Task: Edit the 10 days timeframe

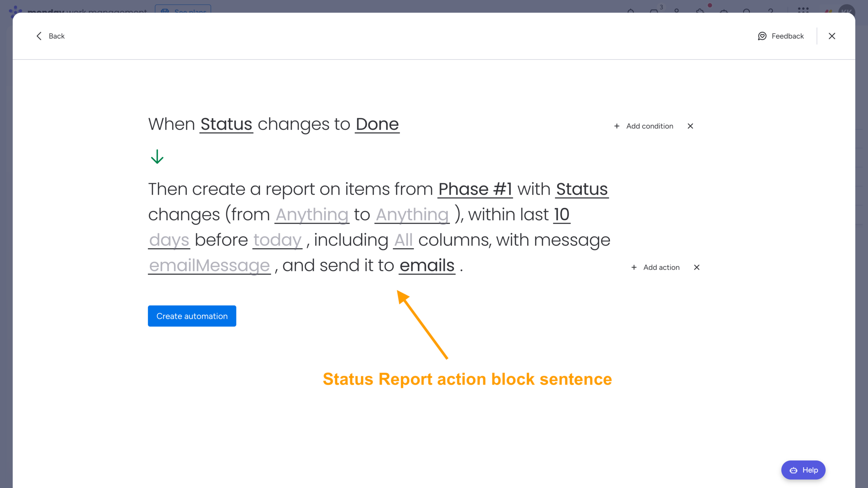Action: coord(561,214)
